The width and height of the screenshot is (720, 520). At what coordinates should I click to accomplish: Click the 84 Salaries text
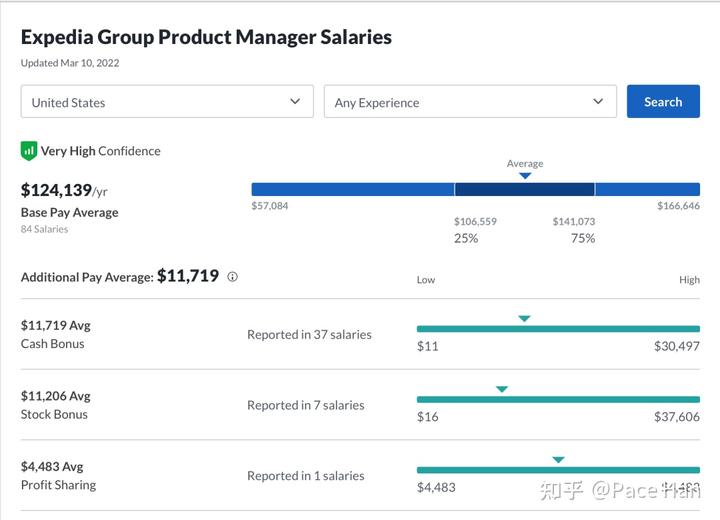[44, 229]
